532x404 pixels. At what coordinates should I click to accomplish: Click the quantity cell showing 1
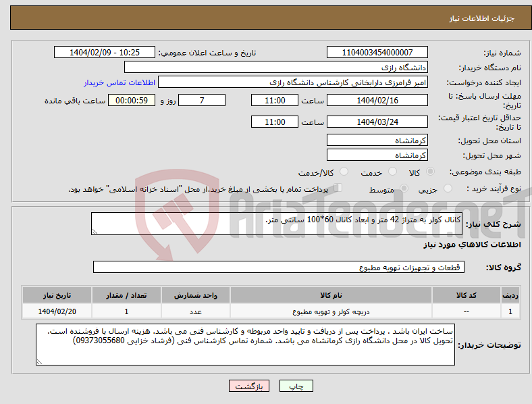pyautogui.click(x=126, y=311)
